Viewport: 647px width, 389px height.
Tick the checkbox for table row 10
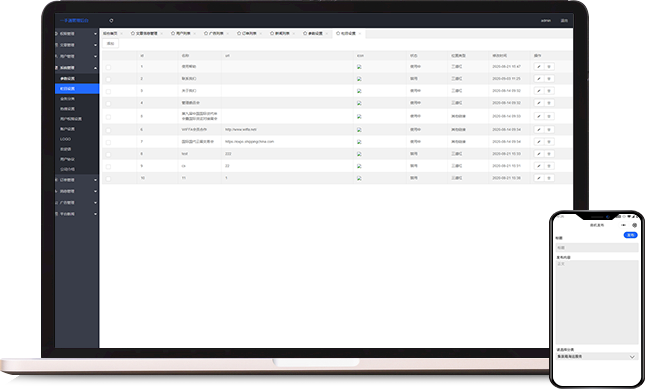pos(108,179)
